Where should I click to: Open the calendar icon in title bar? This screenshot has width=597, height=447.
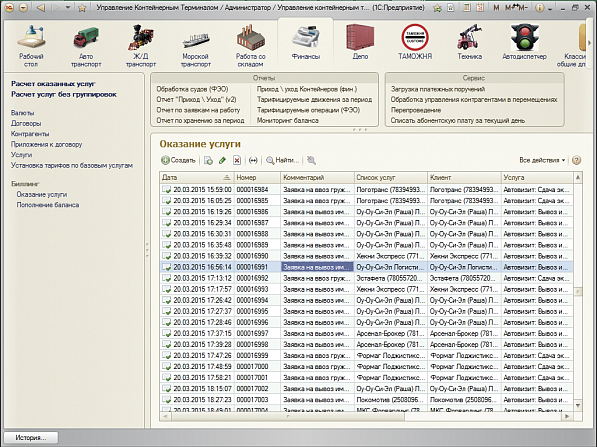click(x=480, y=8)
